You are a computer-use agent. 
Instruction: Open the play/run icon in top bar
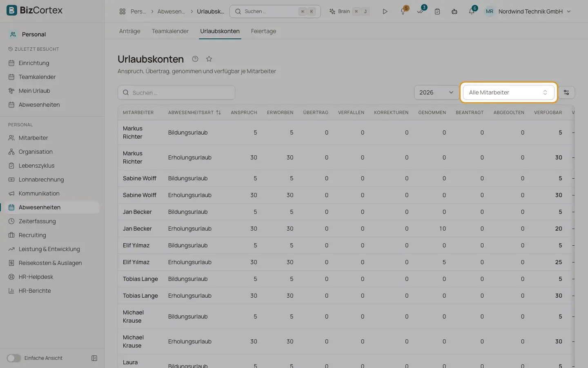click(385, 11)
